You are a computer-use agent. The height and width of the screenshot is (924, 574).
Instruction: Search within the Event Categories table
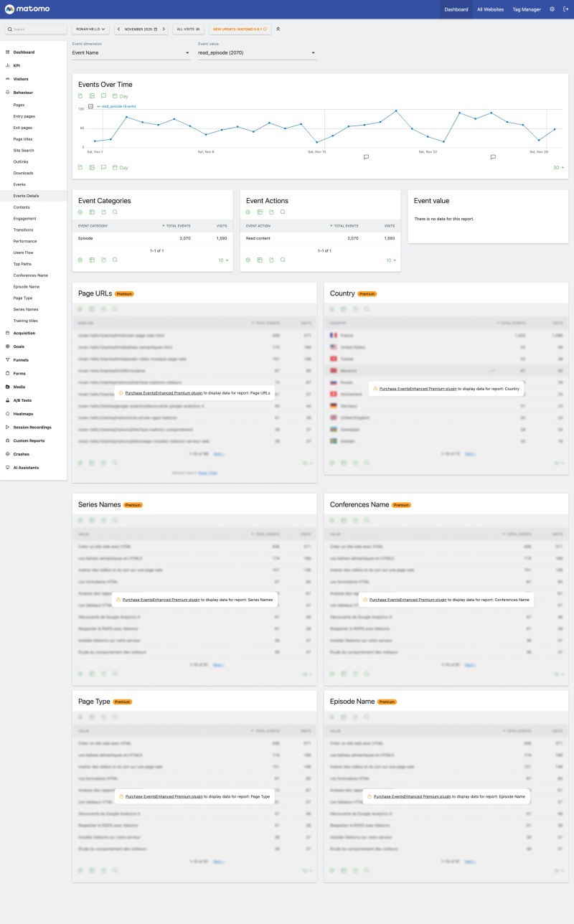[x=114, y=211]
